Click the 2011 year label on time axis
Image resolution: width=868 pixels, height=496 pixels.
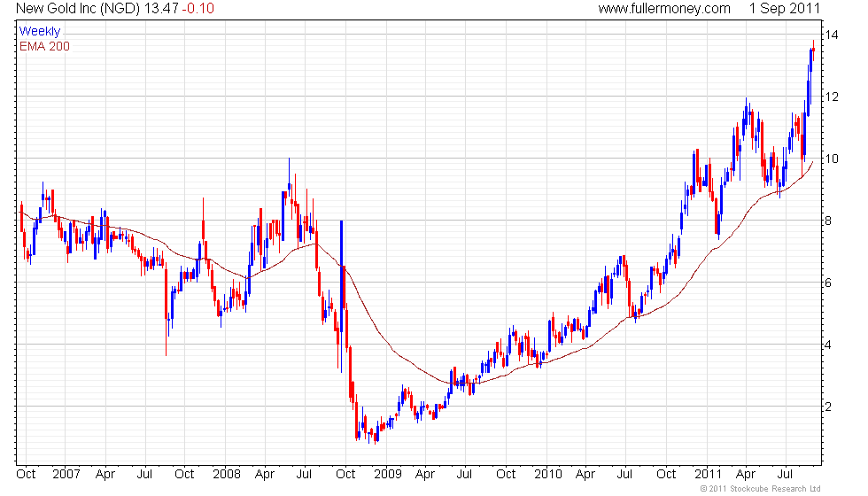tap(708, 474)
